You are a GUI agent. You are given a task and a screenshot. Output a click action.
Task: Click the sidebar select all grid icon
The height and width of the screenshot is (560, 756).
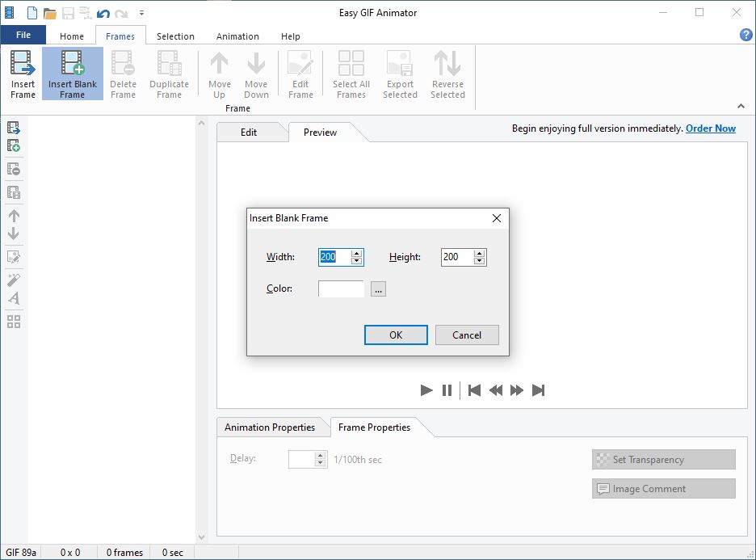(14, 322)
